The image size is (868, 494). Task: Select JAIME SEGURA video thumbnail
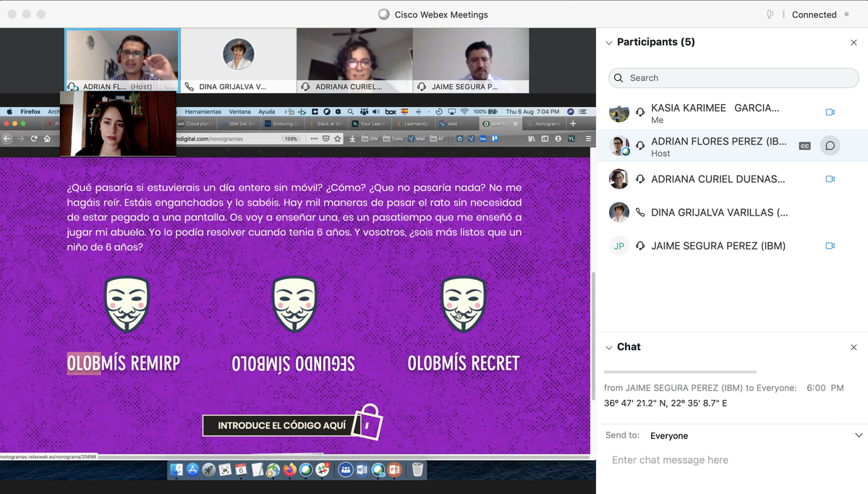click(x=470, y=61)
